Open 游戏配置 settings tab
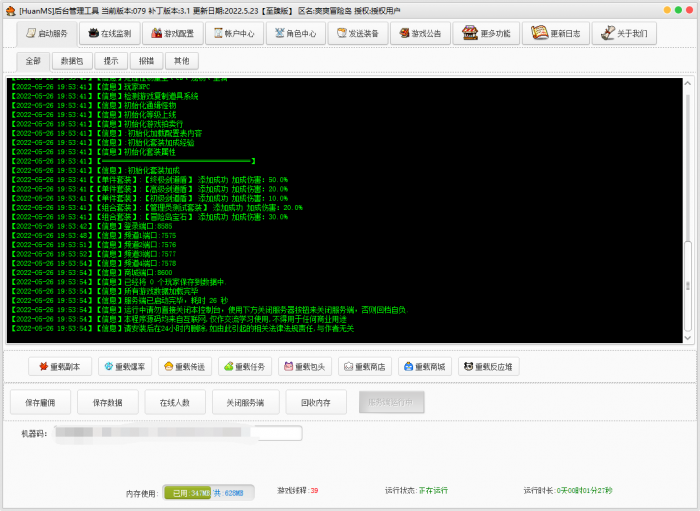Image resolution: width=700 pixels, height=511 pixels. (172, 33)
